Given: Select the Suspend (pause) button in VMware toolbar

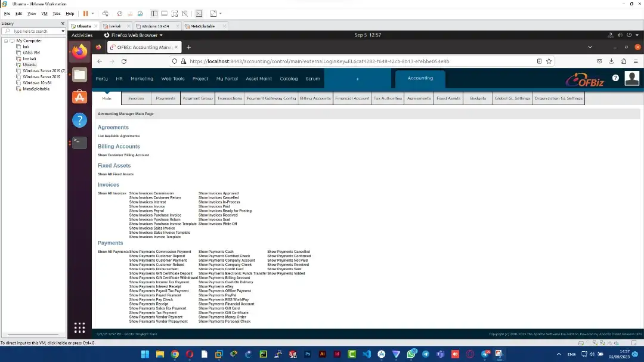Looking at the screenshot, I should pyautogui.click(x=85, y=13).
